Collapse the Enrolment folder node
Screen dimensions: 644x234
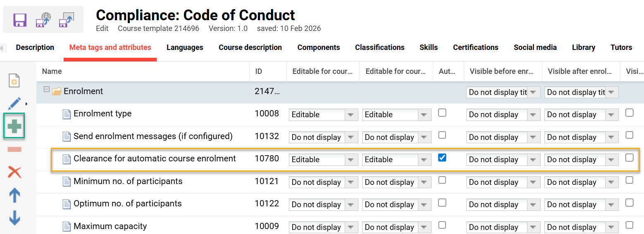point(47,89)
